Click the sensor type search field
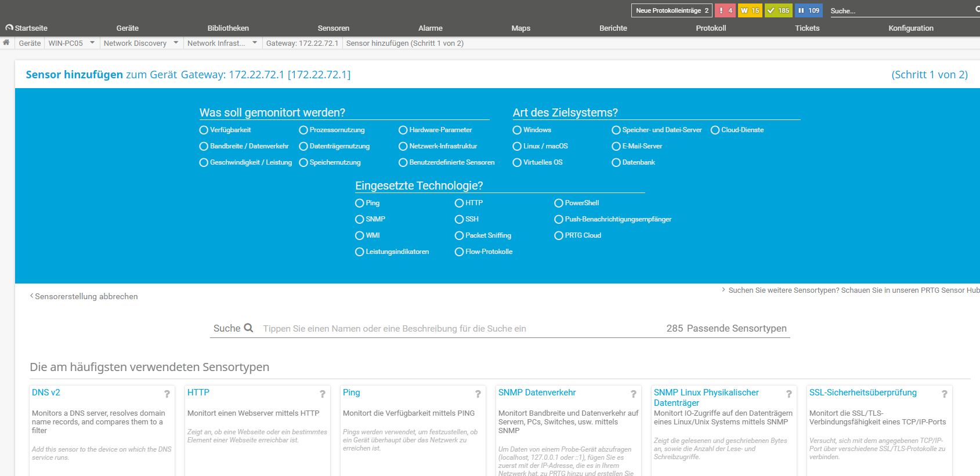 458,329
